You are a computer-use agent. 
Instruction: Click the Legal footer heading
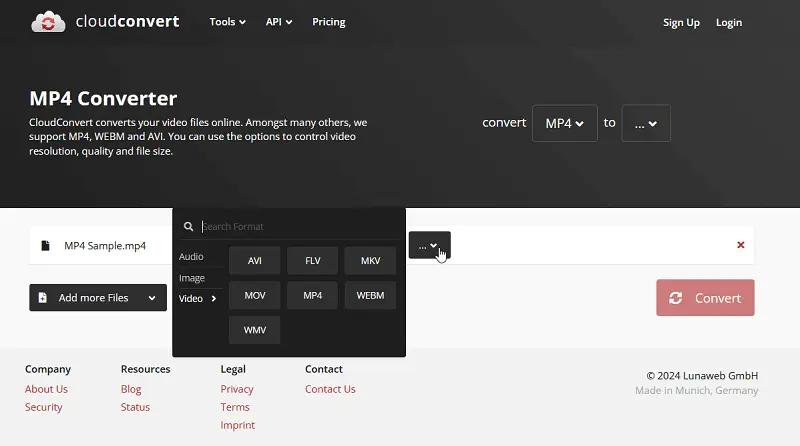point(233,369)
